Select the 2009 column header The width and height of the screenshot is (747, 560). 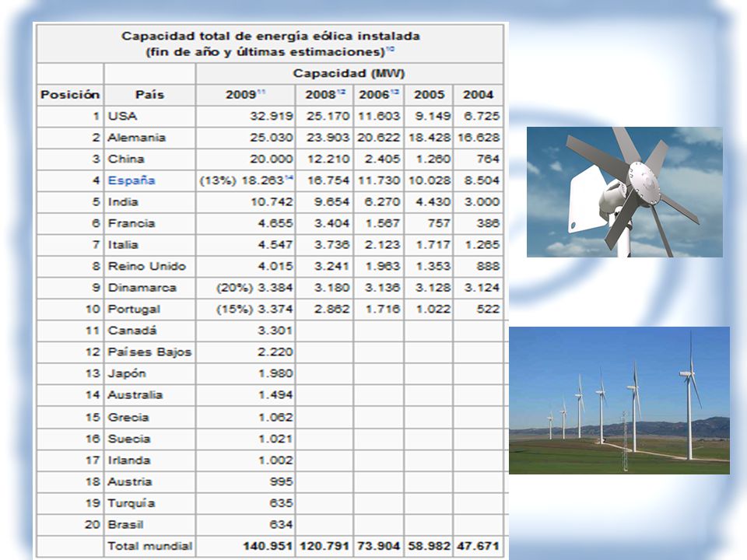[245, 95]
